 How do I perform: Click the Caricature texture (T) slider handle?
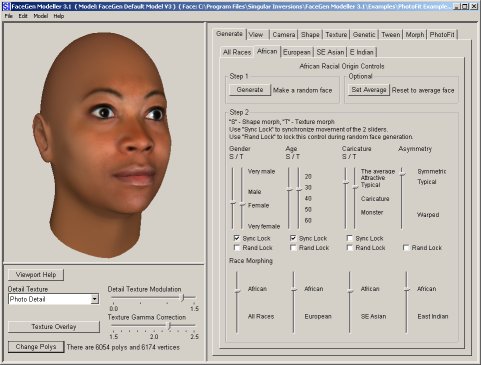click(x=355, y=187)
